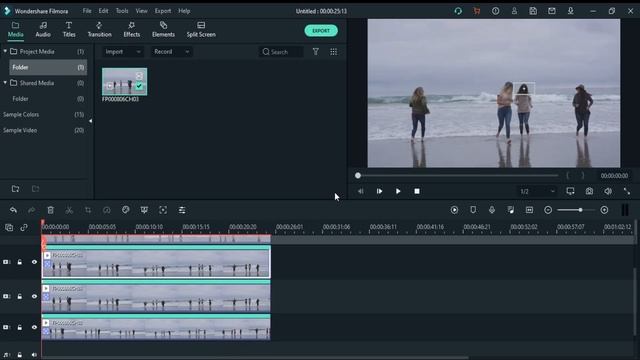The image size is (640, 360).
Task: Lock the top video track
Action: pyautogui.click(x=20, y=262)
